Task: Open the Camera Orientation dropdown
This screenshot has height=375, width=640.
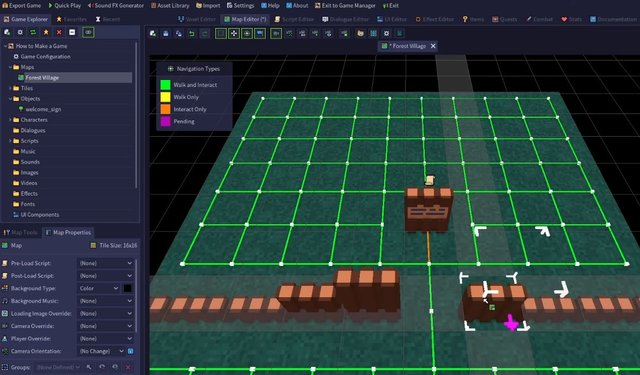Action: point(102,351)
